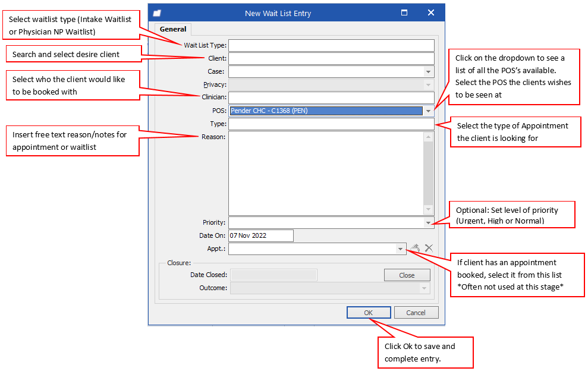Screen dimensions: 588x371
Task: Click the Reason box scrollbar down arrow
Action: click(x=429, y=209)
